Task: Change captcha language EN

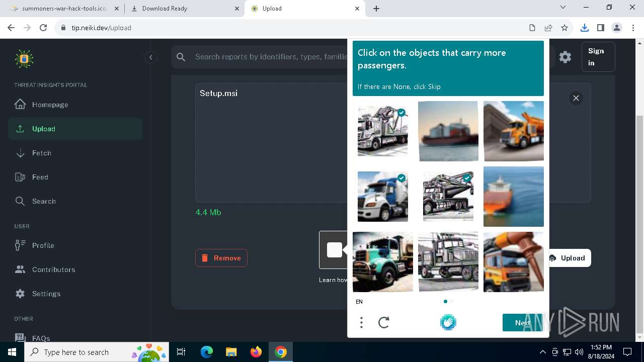Action: point(359,302)
